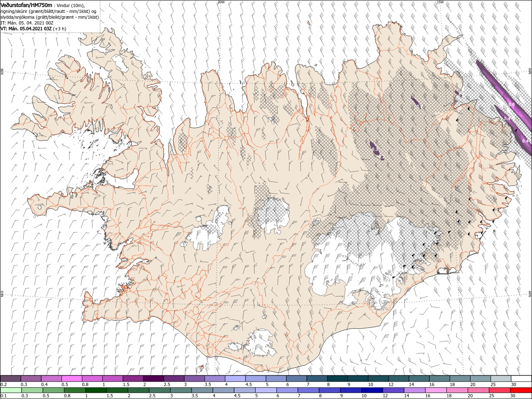The height and width of the screenshot is (399, 532).
Task: Click the Veðurstofan/HM750m title text
Action: pos(27,5)
